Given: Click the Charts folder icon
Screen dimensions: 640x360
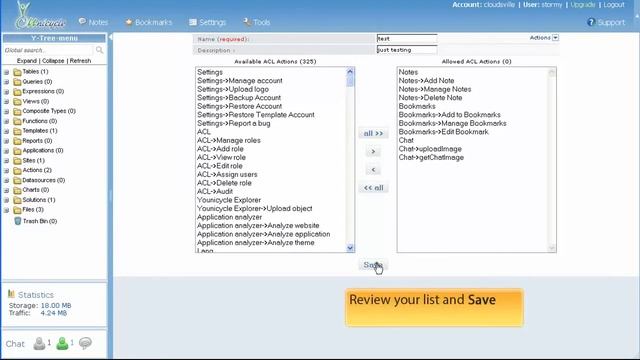Looking at the screenshot, I should point(17,190).
